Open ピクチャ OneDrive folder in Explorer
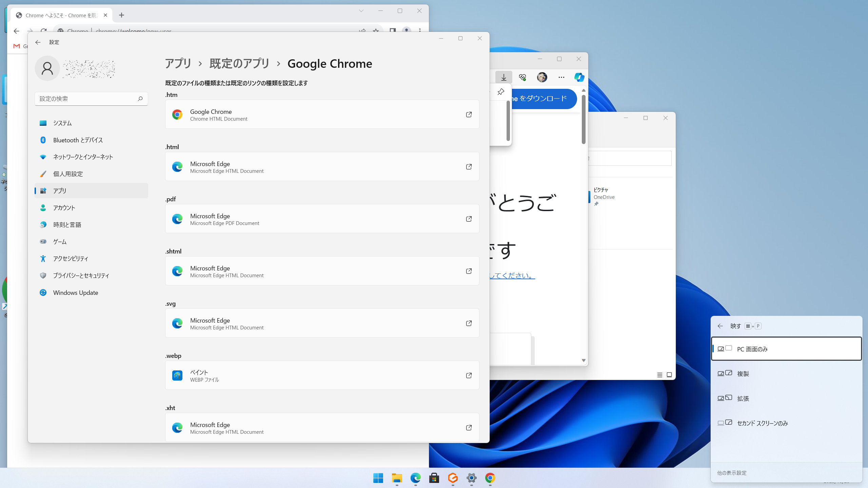 point(604,197)
